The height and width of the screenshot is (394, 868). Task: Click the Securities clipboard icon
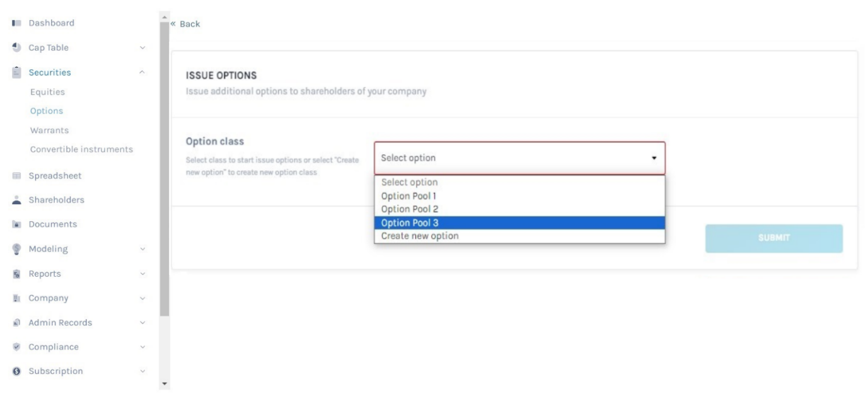coord(16,72)
